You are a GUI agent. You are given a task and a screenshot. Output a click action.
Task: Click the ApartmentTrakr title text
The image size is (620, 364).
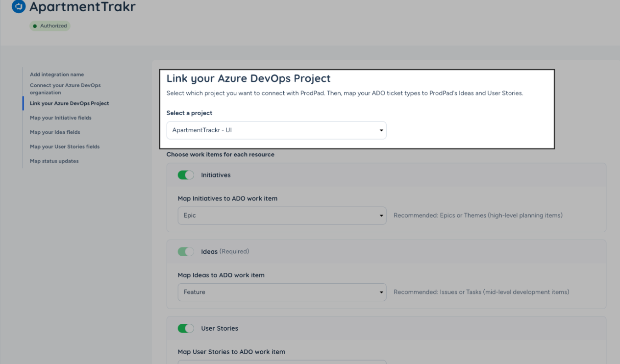tap(82, 7)
